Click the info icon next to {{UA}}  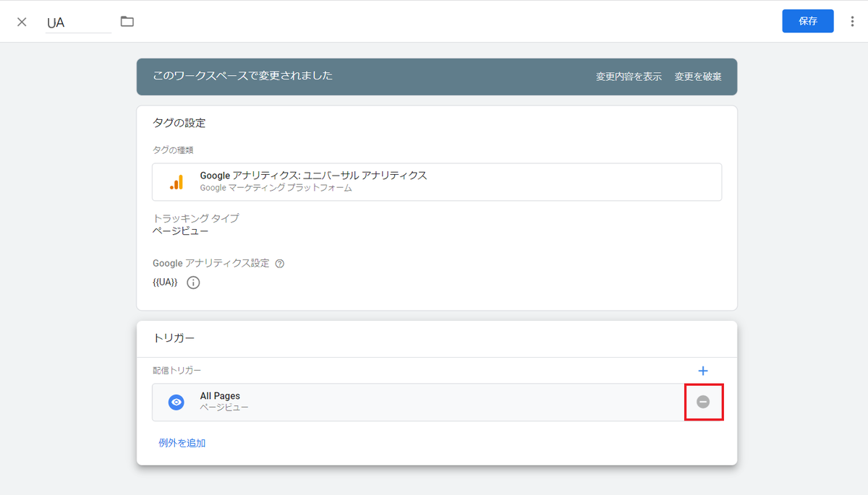193,283
